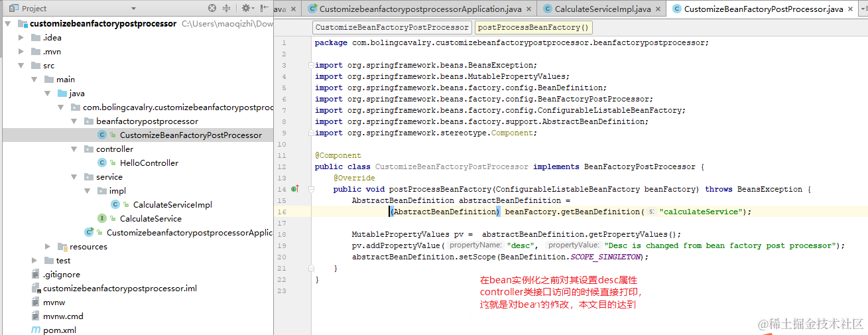Click the .gitignore file icon
This screenshot has height=335, width=868.
[x=36, y=274]
